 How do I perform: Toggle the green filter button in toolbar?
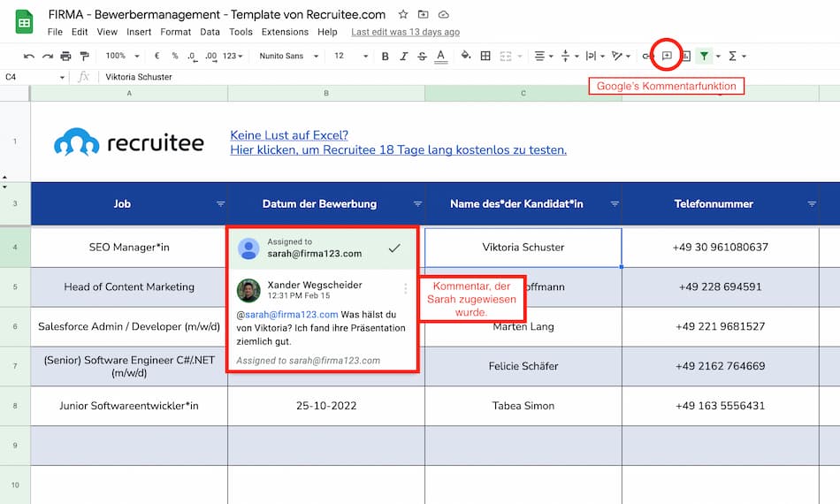704,56
